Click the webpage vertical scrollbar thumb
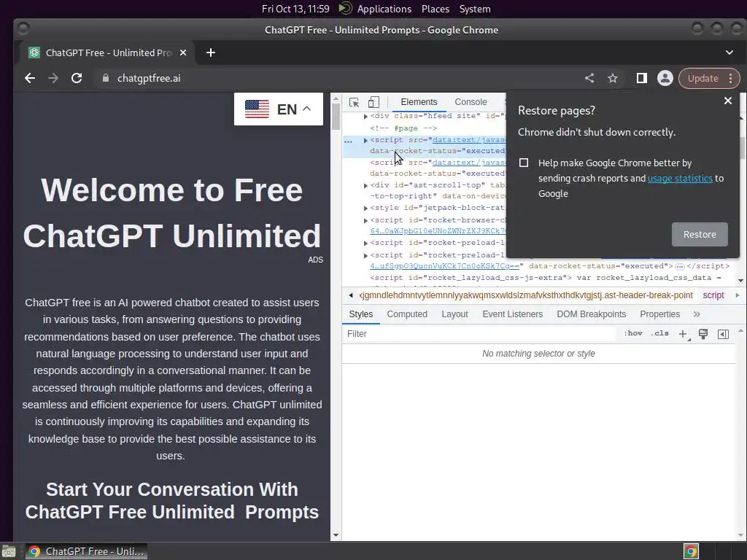The width and height of the screenshot is (747, 560). (336, 116)
